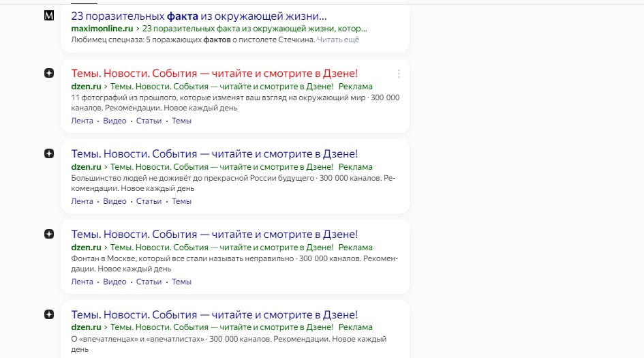Click dzen.ru domain in 'Фонтан в Москве' ad

(x=86, y=248)
